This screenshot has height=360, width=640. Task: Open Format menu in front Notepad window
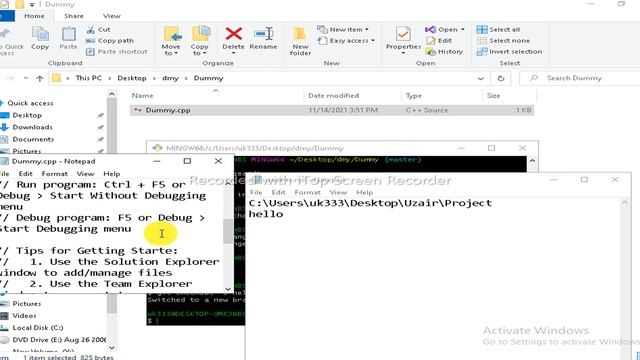307,192
